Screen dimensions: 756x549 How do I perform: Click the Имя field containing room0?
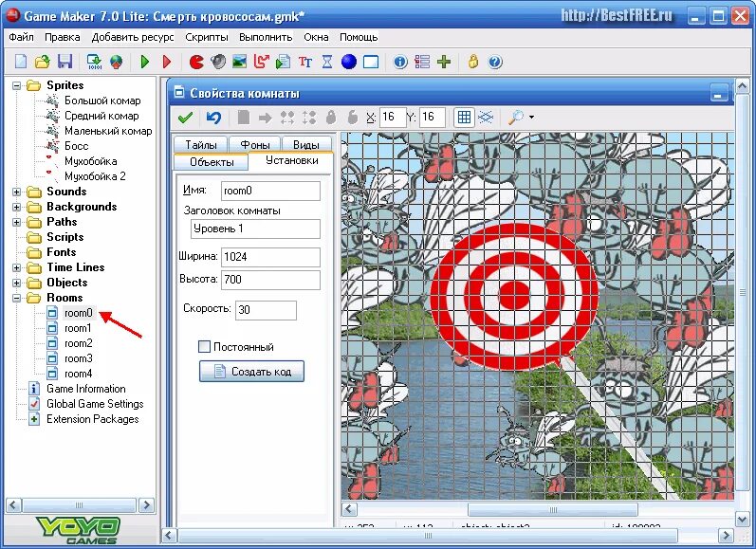270,191
